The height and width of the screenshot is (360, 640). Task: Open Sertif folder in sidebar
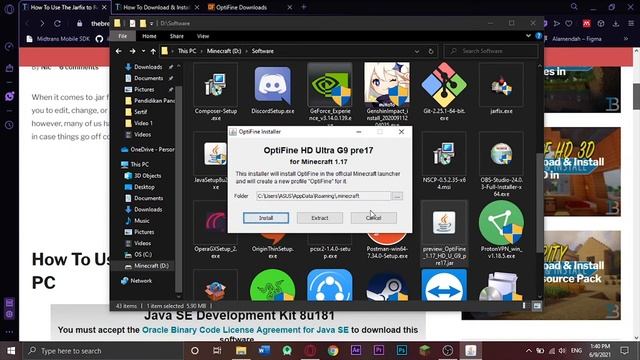point(140,111)
